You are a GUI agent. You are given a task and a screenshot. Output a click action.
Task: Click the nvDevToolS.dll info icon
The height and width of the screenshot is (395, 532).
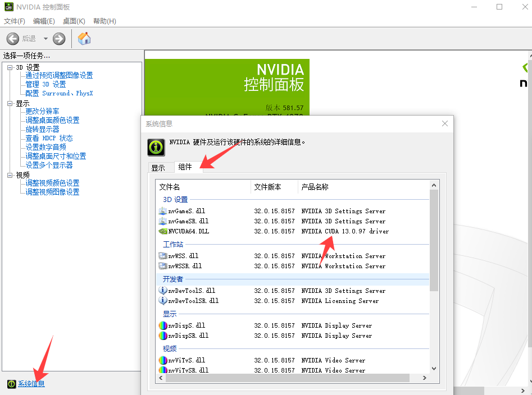click(x=163, y=291)
